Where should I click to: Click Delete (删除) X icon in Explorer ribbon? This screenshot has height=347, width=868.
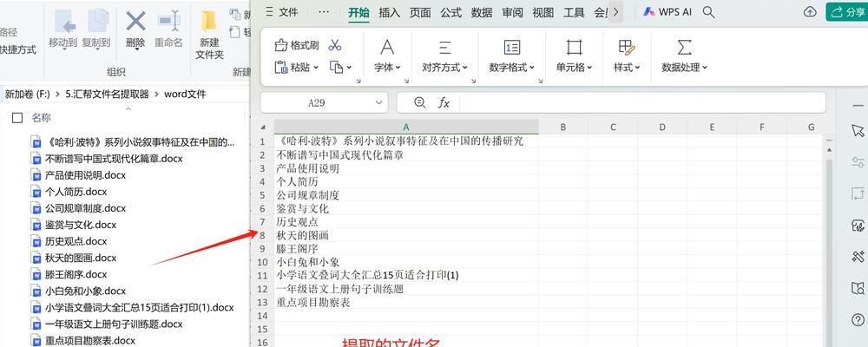coord(135,22)
